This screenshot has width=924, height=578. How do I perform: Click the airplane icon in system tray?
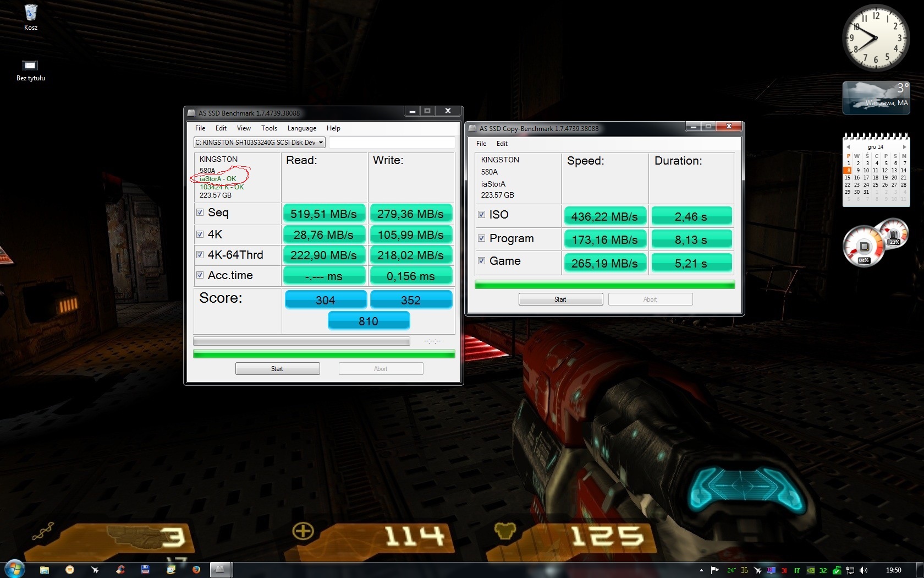click(x=757, y=570)
